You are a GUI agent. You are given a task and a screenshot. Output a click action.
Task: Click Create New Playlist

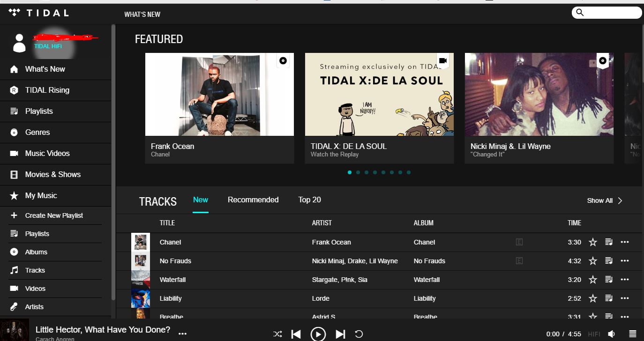coord(55,215)
